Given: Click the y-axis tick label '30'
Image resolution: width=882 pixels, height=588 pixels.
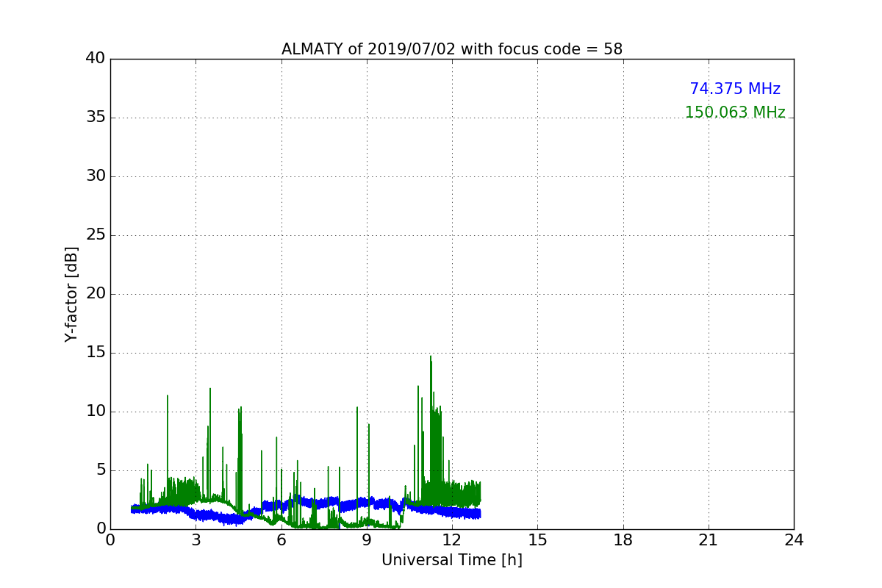Looking at the screenshot, I should click(96, 176).
